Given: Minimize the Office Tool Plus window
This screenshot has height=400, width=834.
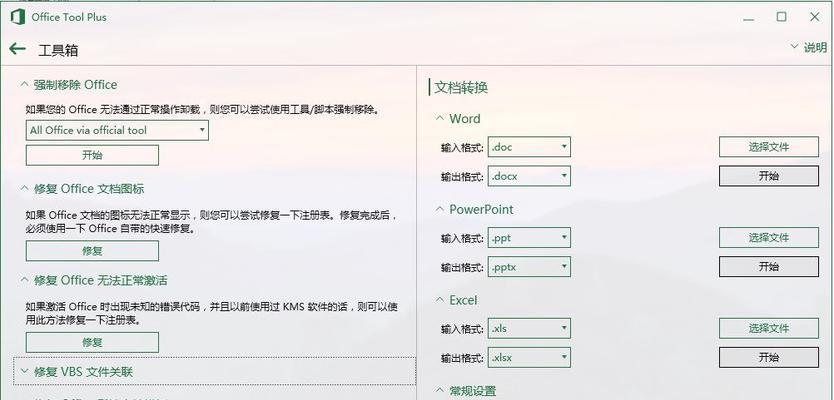Looking at the screenshot, I should [x=749, y=18].
